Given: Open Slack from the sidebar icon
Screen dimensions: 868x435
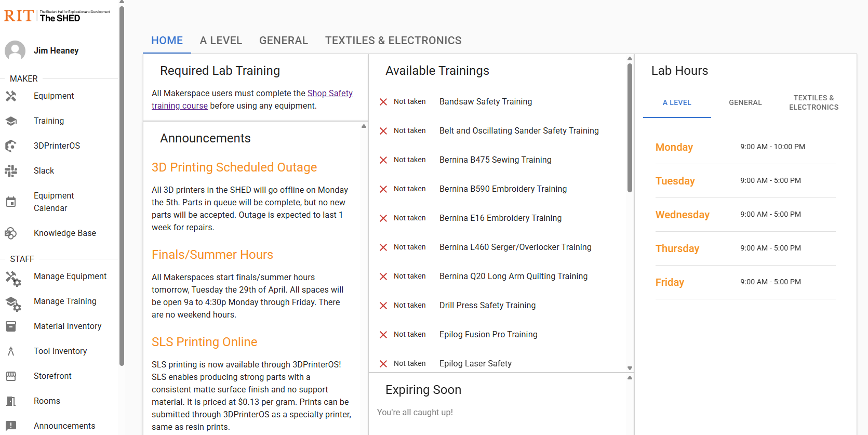Looking at the screenshot, I should pyautogui.click(x=11, y=171).
